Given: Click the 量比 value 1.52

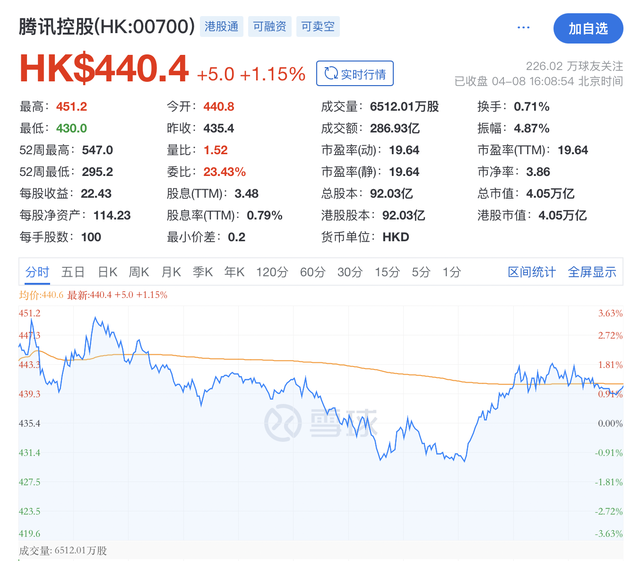Looking at the screenshot, I should pyautogui.click(x=216, y=150).
